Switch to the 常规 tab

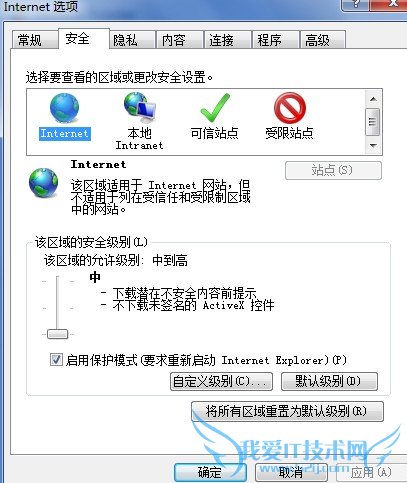click(30, 40)
